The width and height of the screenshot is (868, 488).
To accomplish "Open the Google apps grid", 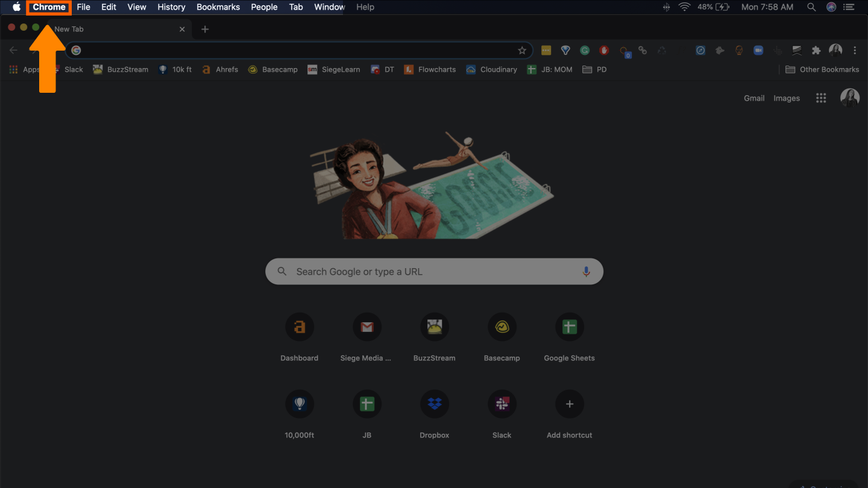I will coord(821,98).
